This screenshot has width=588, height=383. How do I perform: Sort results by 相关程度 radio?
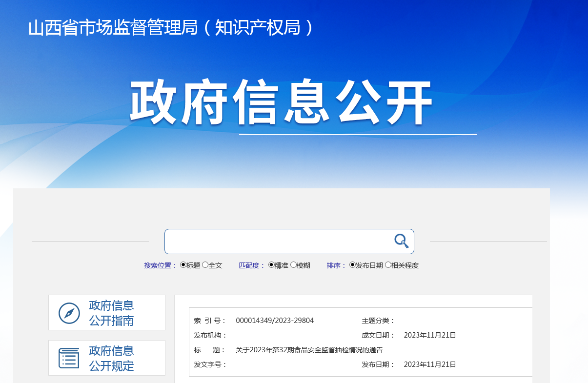coord(388,265)
